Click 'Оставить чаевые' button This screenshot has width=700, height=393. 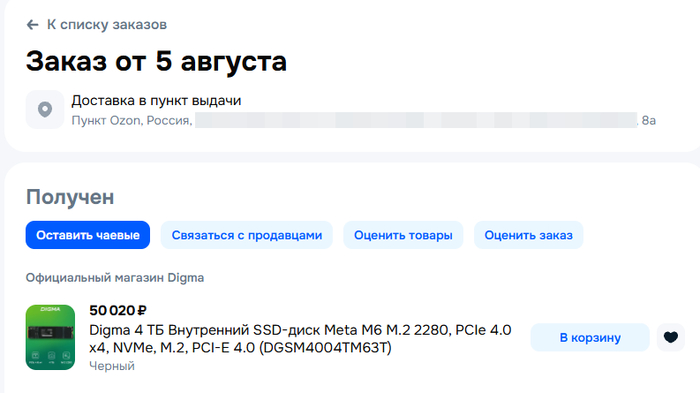[88, 235]
